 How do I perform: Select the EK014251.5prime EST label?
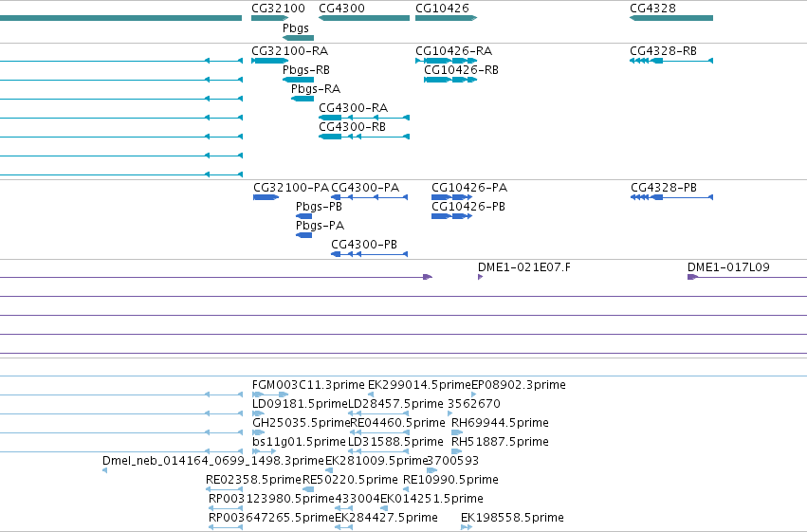tap(431, 499)
